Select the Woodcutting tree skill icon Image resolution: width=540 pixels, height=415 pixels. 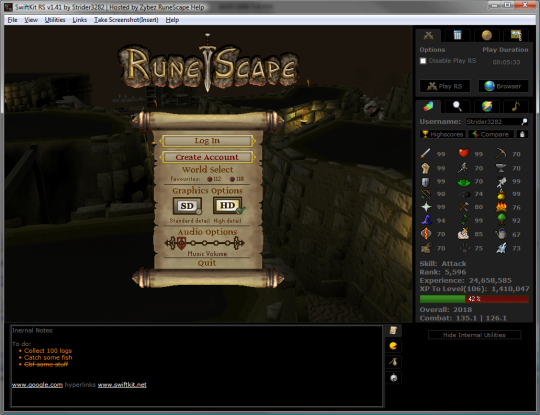click(x=501, y=220)
